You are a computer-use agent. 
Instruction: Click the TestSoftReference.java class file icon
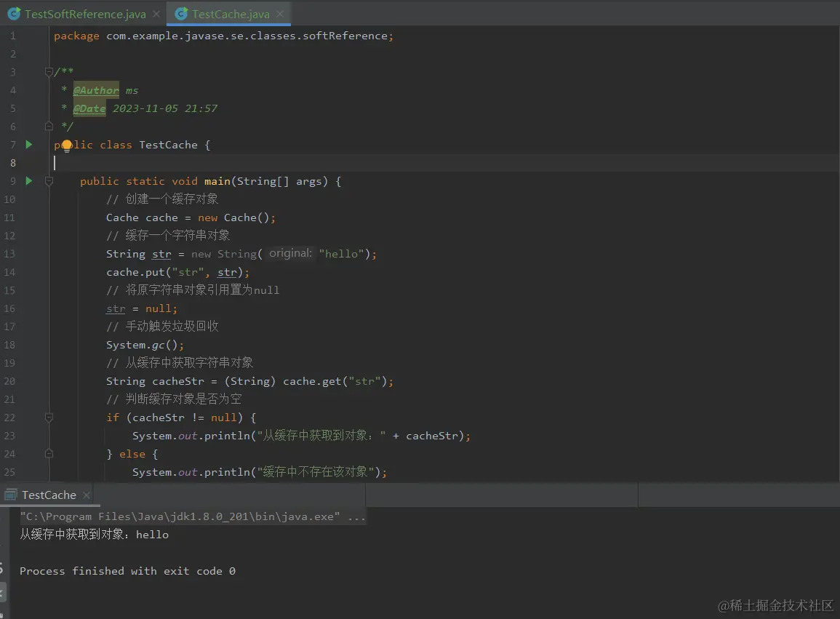click(x=15, y=14)
